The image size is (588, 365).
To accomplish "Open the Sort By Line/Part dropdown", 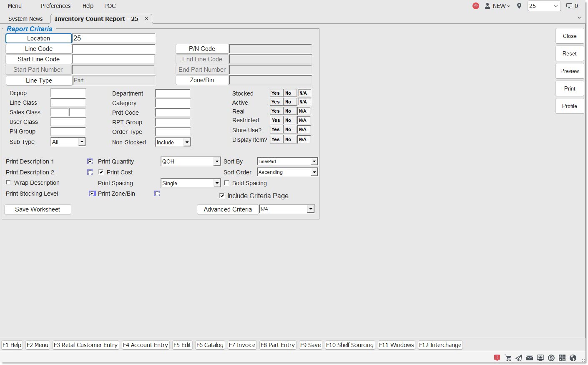I will click(314, 161).
